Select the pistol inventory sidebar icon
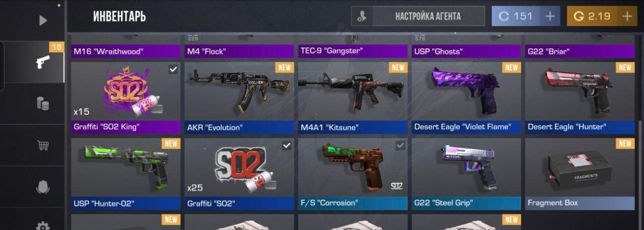 (43, 62)
